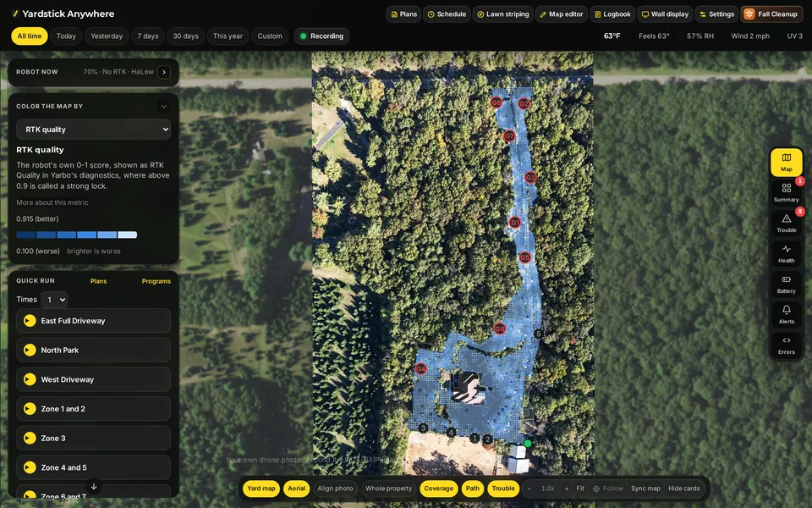This screenshot has width=812, height=508.
Task: Click the G6 trouble marker on map
Action: 497,102
